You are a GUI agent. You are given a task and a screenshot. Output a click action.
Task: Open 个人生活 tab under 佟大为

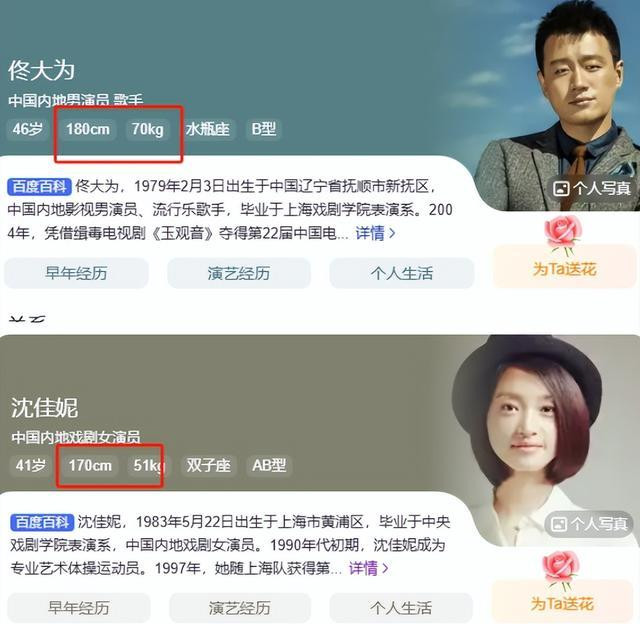402,273
